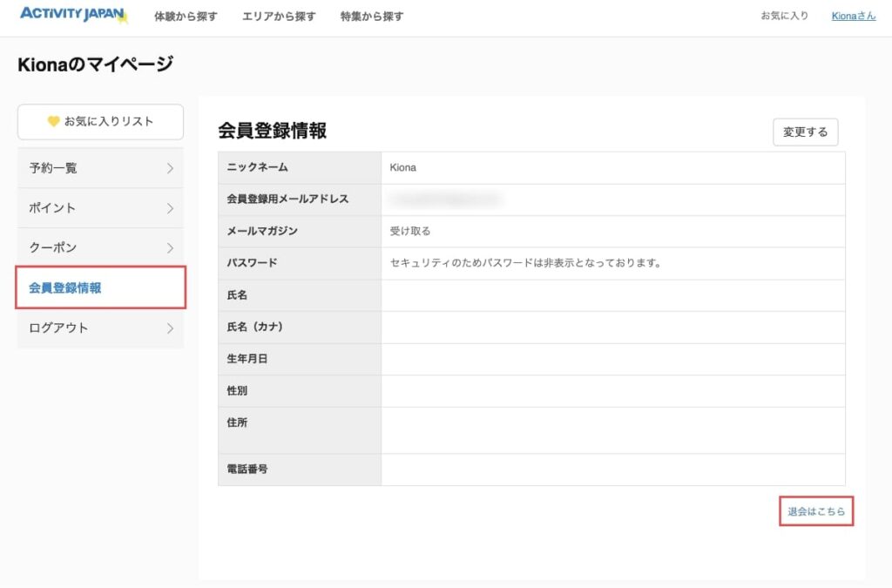Click the nickname value Kiona in the table
Image resolution: width=892 pixels, height=588 pixels.
point(402,168)
